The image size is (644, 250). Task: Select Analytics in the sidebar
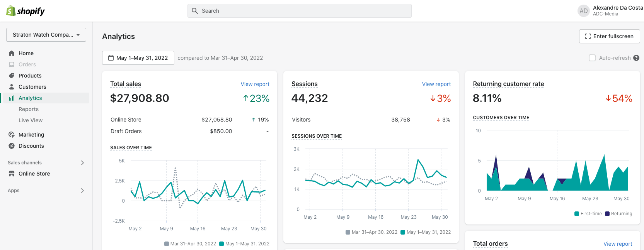46,98
